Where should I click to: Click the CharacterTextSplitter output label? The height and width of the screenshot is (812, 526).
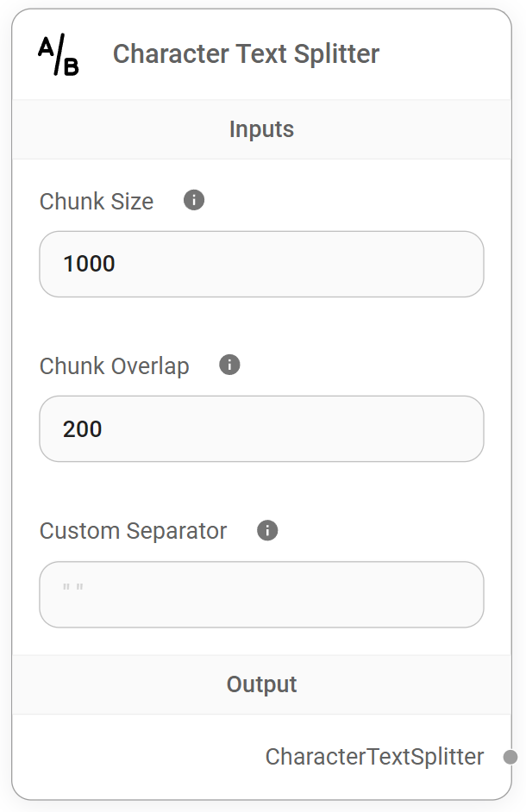[x=375, y=756]
